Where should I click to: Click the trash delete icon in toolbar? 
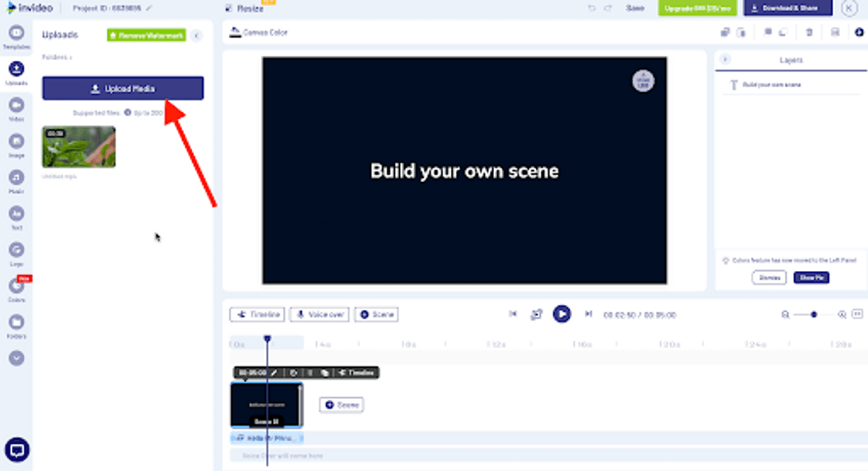(809, 32)
